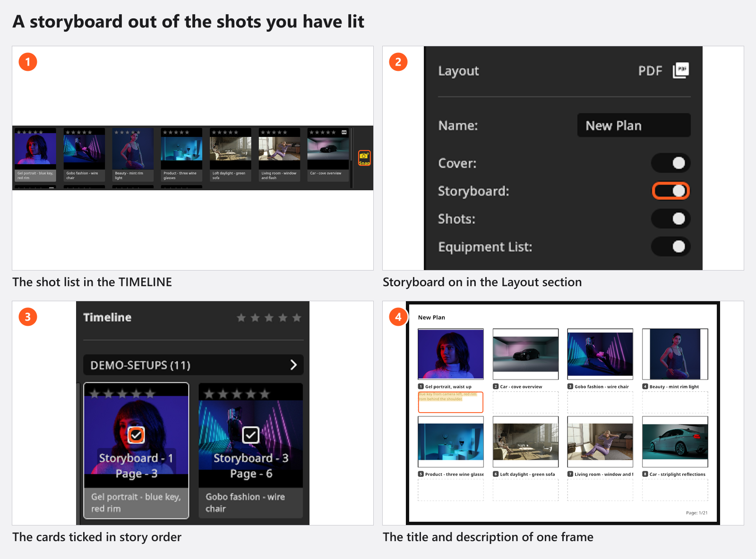Turn off the Storyboard switch in Layout
756x559 pixels.
click(x=671, y=191)
